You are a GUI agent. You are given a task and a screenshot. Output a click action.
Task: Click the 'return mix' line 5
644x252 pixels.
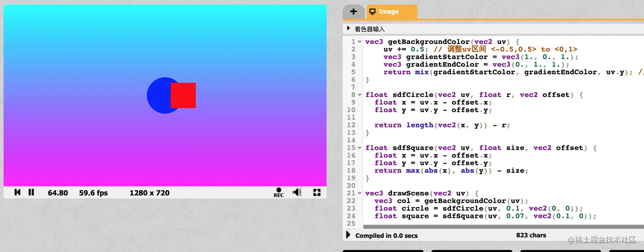pos(513,72)
